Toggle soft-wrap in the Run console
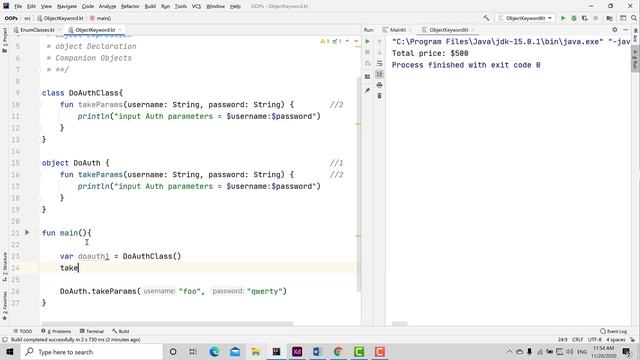This screenshot has height=360, width=640. [x=379, y=63]
